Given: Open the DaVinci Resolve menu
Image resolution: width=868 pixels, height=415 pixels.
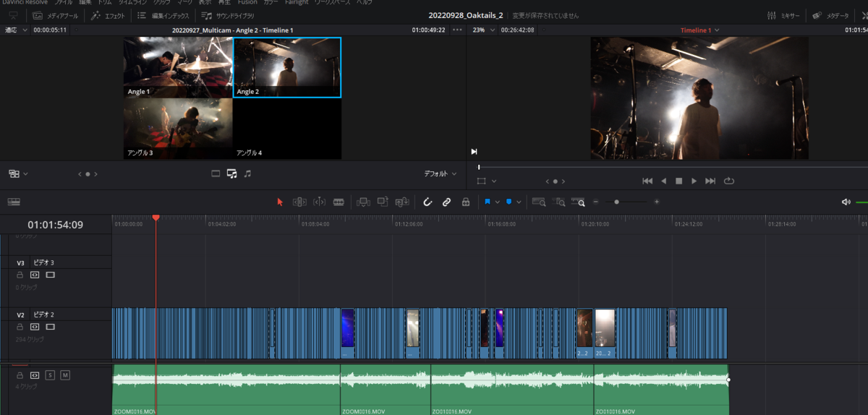Looking at the screenshot, I should tap(25, 2).
